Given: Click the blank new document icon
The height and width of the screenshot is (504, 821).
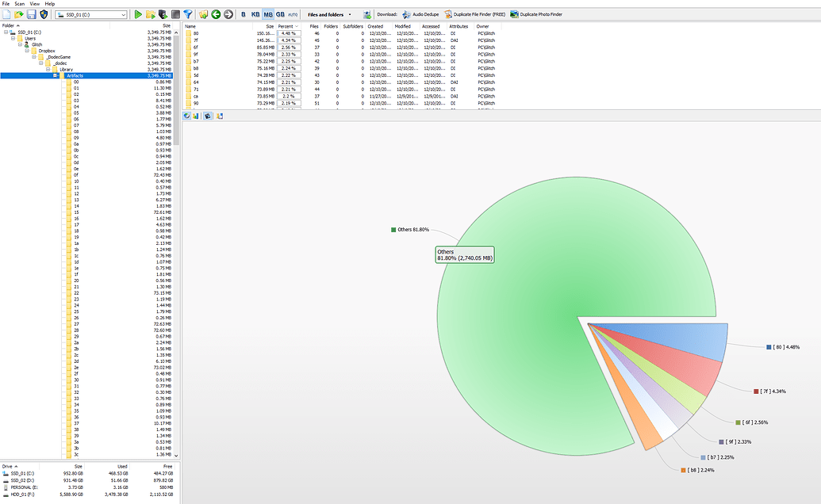Looking at the screenshot, I should [x=6, y=14].
